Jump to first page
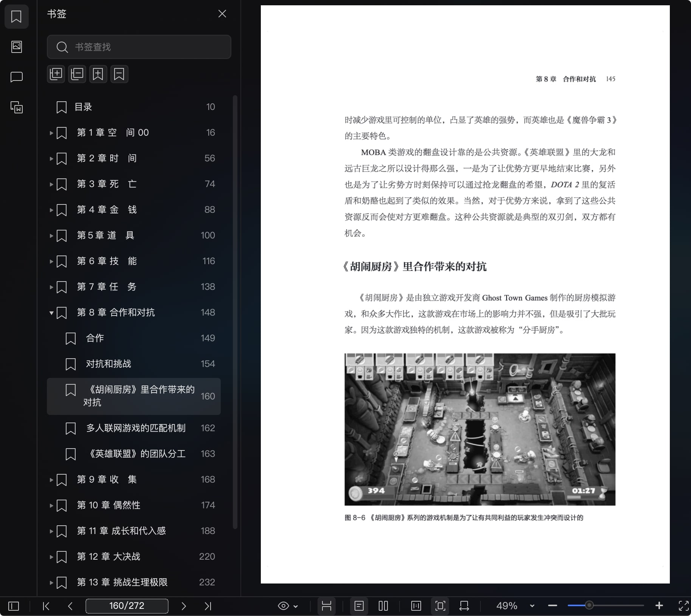The image size is (691, 616). point(46,606)
